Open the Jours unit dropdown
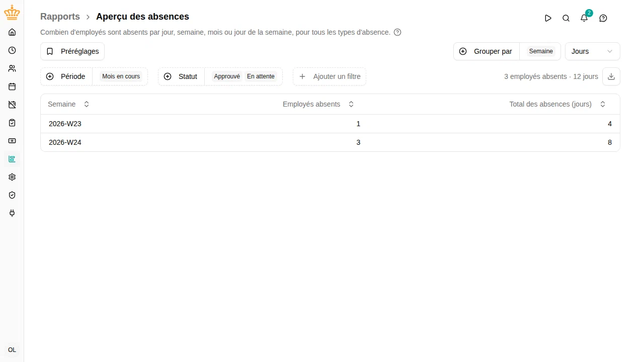Screen dimensions: 644x362 point(593,51)
